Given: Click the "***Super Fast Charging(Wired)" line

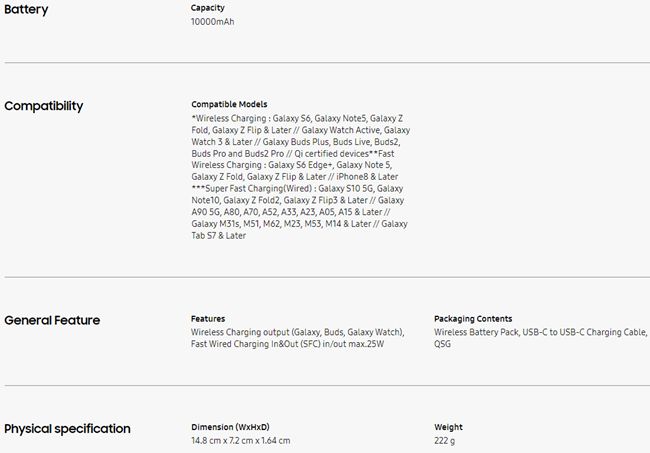Looking at the screenshot, I should (x=297, y=188).
